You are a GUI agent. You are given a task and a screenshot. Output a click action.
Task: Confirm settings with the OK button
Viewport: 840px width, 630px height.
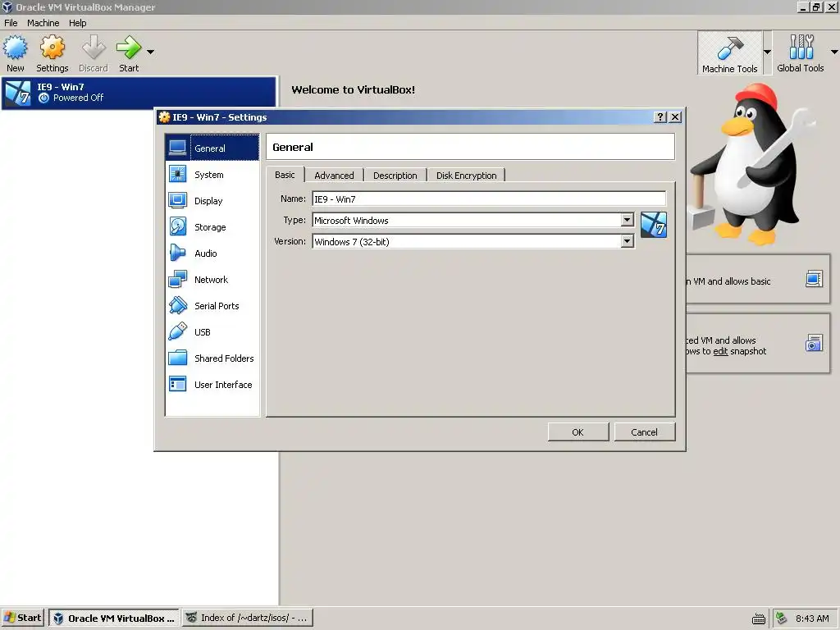pyautogui.click(x=578, y=431)
